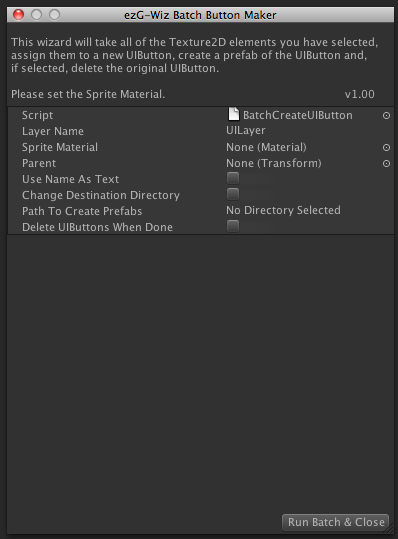Click the Layer Name property label
The image size is (398, 539).
coord(53,131)
